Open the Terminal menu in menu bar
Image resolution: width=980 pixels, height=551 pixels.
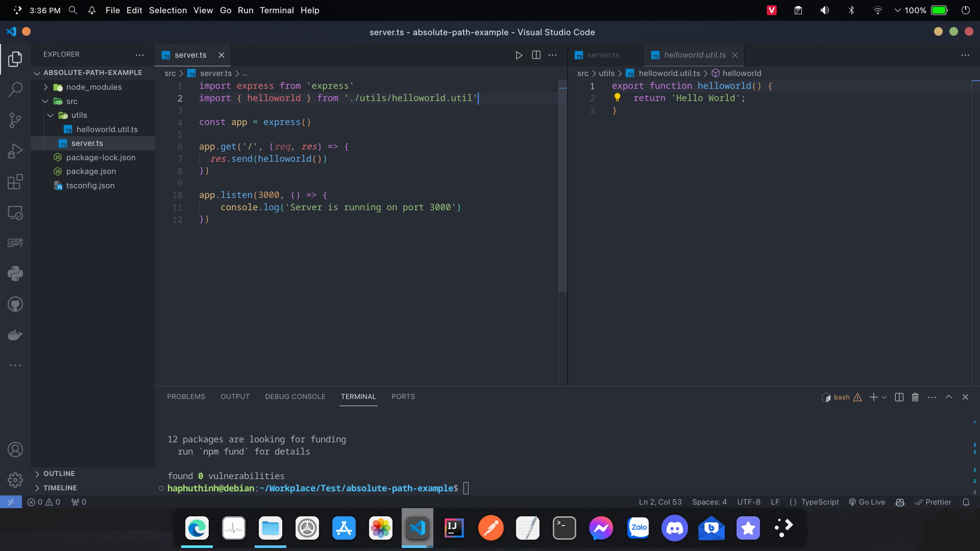277,10
